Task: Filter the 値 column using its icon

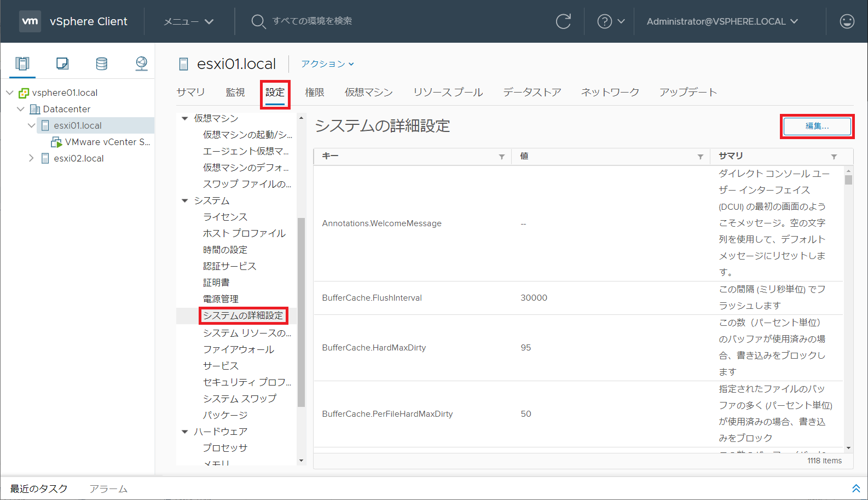Action: pyautogui.click(x=700, y=157)
